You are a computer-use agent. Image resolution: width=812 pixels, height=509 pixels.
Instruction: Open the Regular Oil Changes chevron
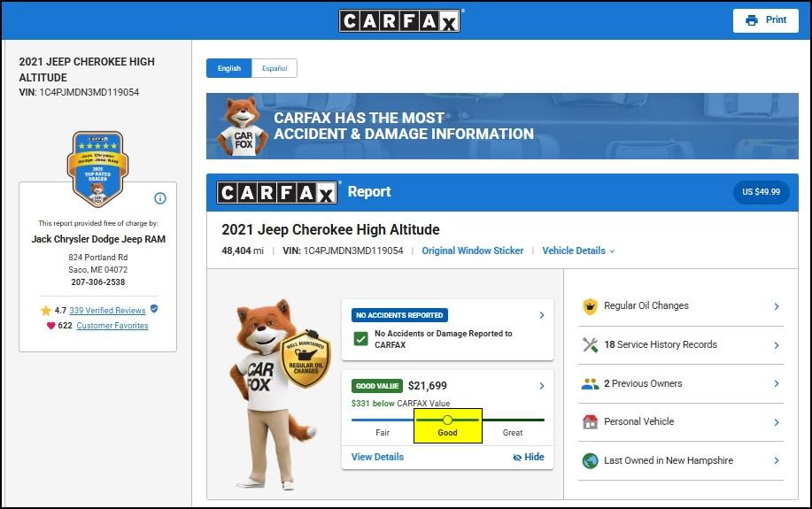coord(777,306)
